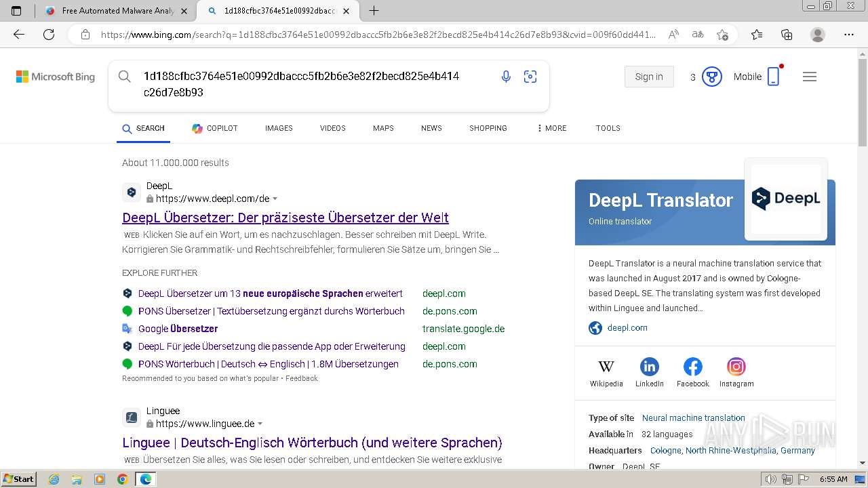Select the MAPS tab
The image size is (868, 488).
coord(383,128)
